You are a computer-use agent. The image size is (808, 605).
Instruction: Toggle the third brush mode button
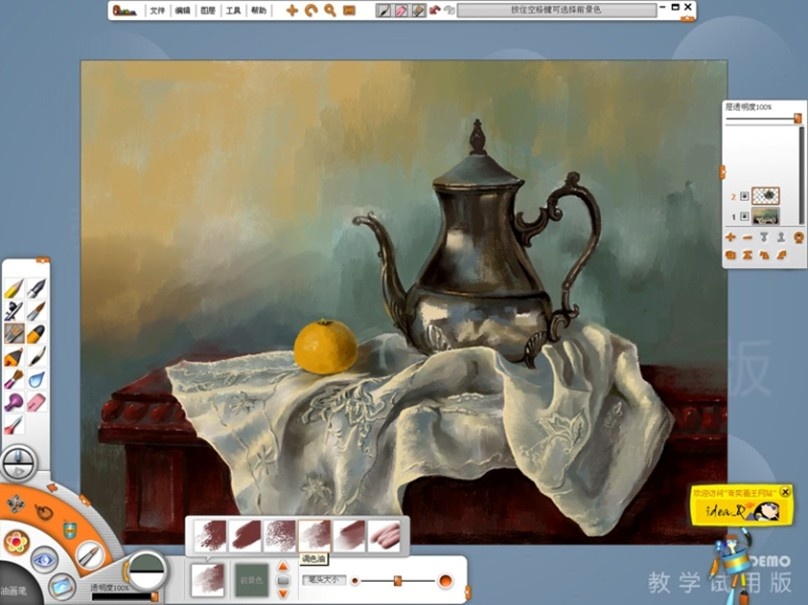coord(418,10)
